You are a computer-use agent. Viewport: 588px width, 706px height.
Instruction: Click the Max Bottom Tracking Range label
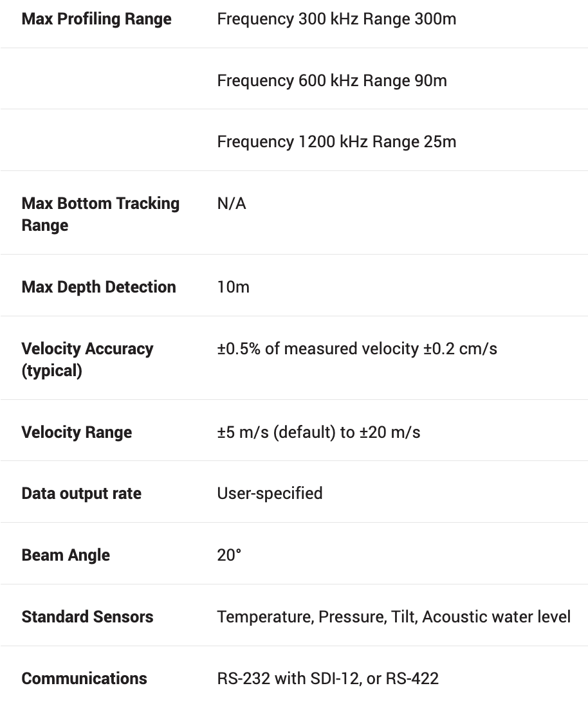[x=100, y=214]
